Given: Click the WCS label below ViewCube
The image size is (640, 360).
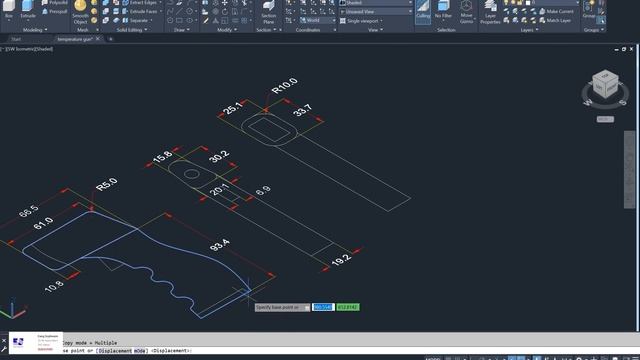Looking at the screenshot, I should (x=605, y=119).
